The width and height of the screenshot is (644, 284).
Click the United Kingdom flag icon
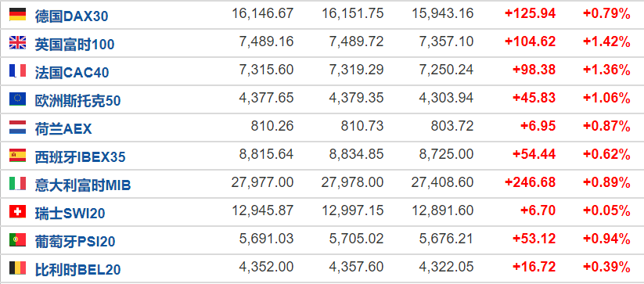pos(18,42)
